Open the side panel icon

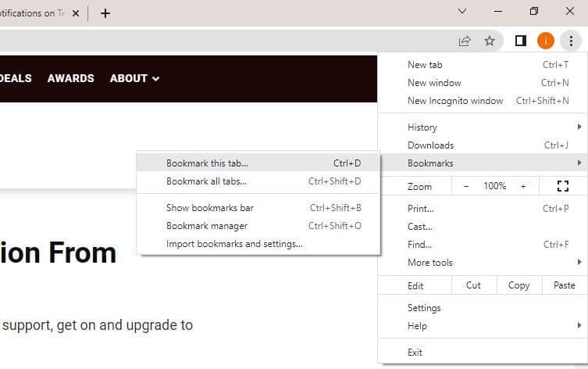click(x=521, y=41)
